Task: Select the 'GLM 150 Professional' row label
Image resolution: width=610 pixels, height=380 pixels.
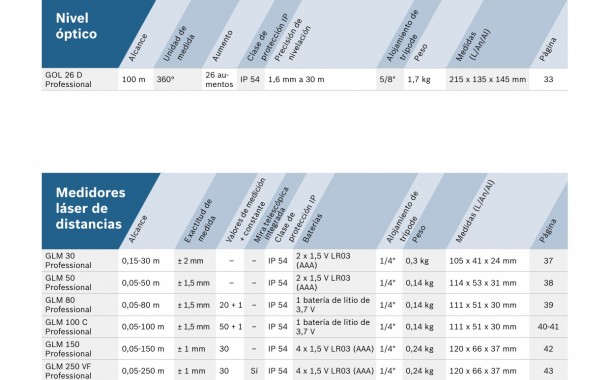Action: (x=68, y=349)
